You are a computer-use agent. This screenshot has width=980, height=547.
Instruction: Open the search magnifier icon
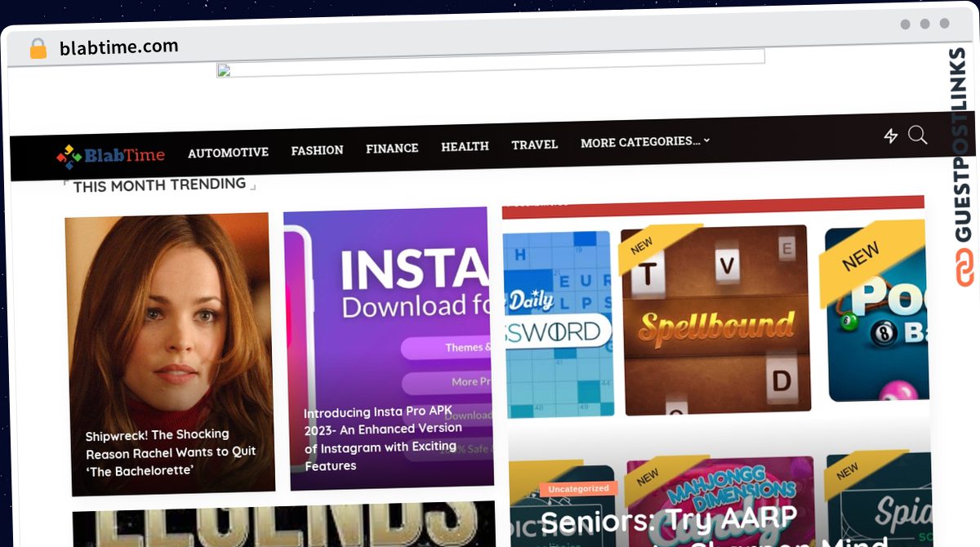click(917, 135)
